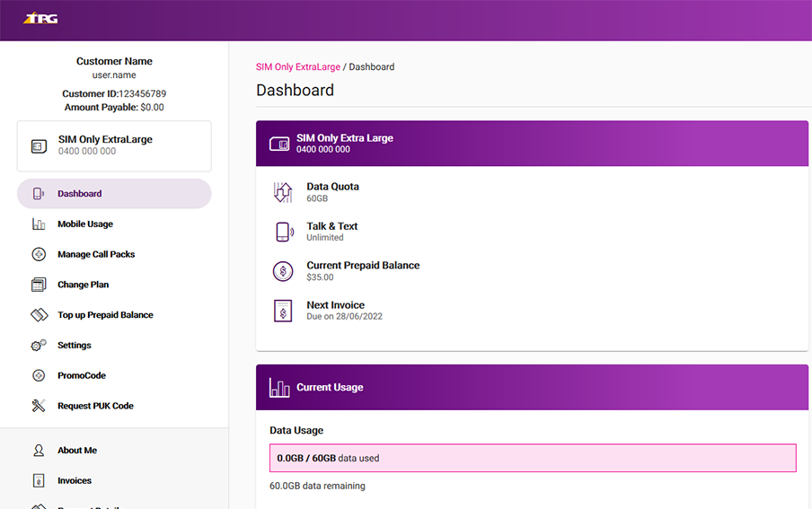The width and height of the screenshot is (812, 509).
Task: Click the Manage Call Packs icon
Action: [39, 255]
